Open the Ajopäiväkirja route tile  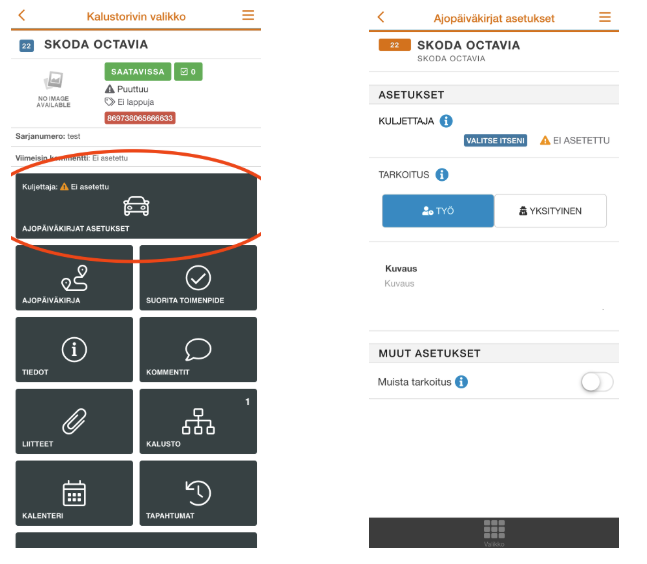pyautogui.click(x=74, y=278)
